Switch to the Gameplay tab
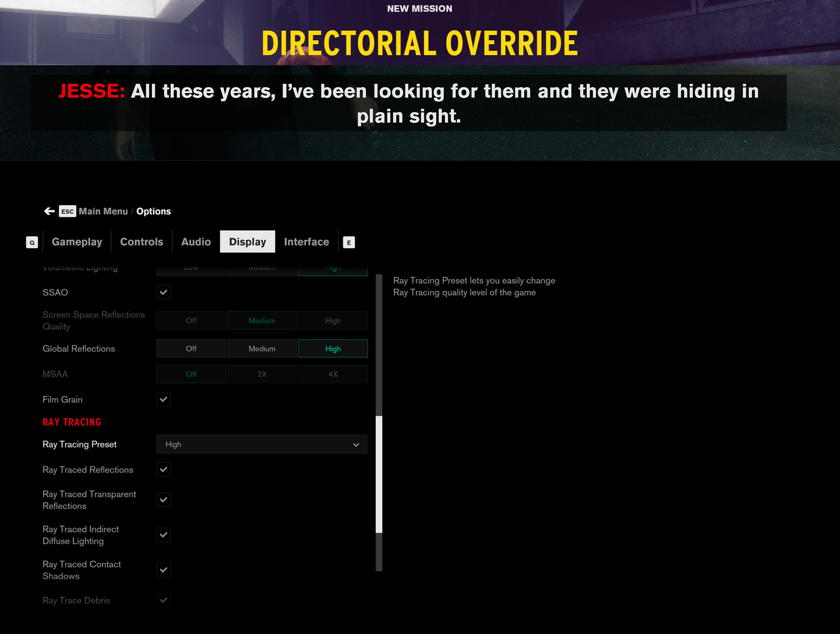The height and width of the screenshot is (634, 840). pyautogui.click(x=77, y=242)
